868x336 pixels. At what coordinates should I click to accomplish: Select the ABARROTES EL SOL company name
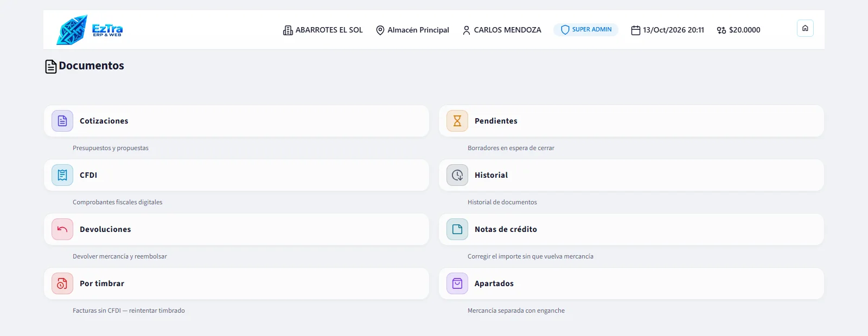329,30
